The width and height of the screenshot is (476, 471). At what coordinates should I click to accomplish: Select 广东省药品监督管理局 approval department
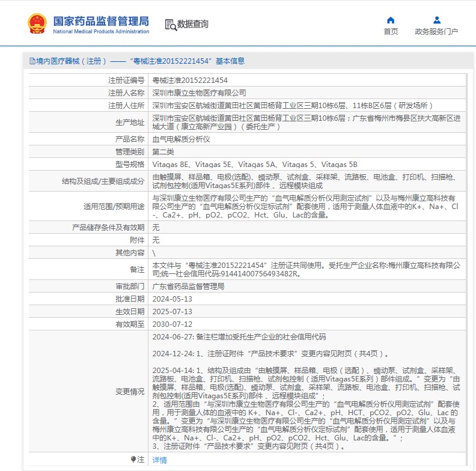[188, 287]
